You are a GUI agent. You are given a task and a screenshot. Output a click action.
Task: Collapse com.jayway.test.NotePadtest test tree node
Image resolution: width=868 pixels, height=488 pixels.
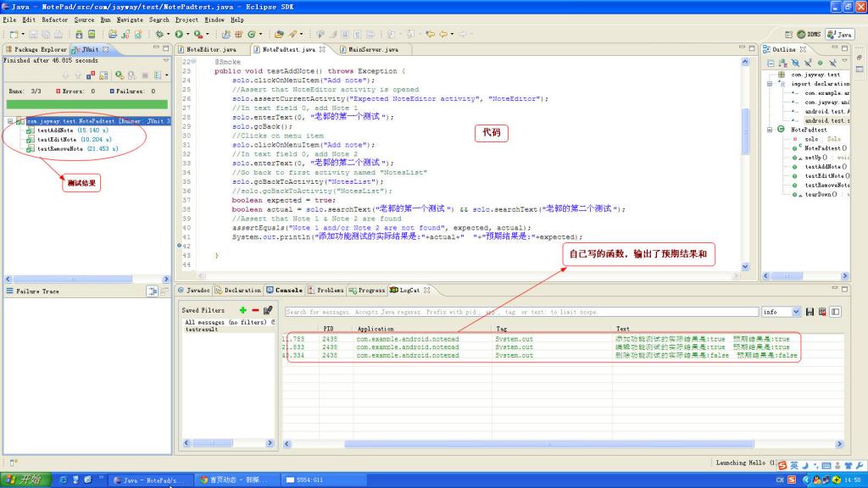coord(10,121)
